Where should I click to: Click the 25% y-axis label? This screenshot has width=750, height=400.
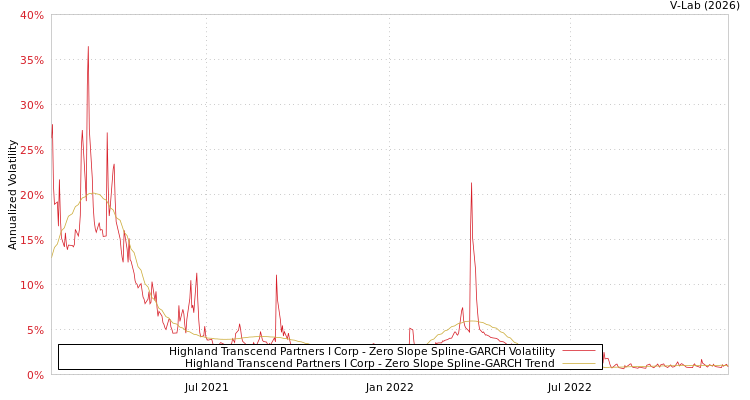tap(32, 150)
